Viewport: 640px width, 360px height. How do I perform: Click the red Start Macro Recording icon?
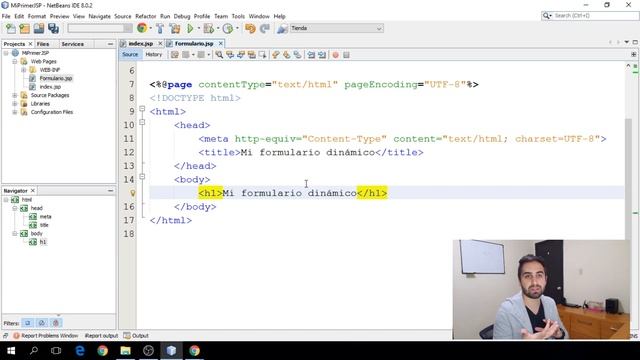336,55
